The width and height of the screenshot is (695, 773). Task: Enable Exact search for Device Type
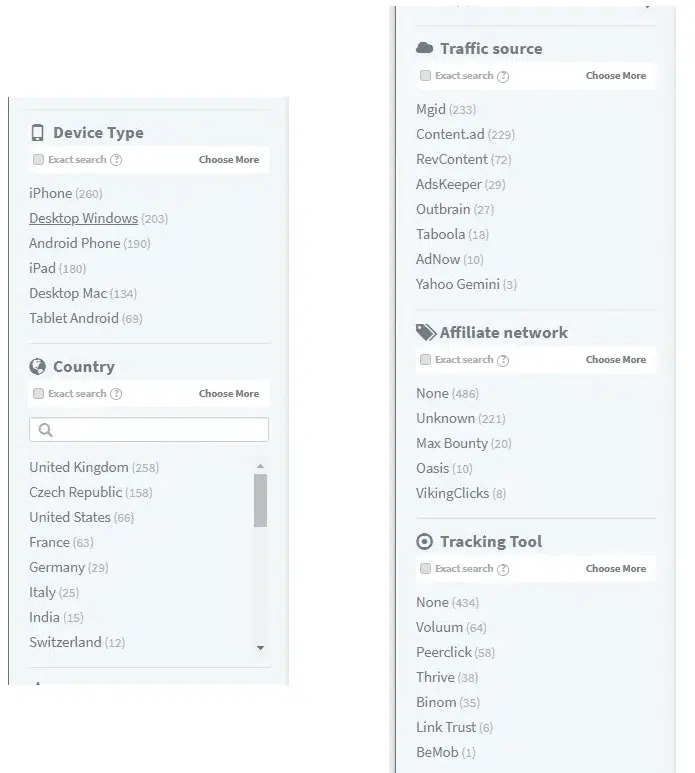pos(38,160)
